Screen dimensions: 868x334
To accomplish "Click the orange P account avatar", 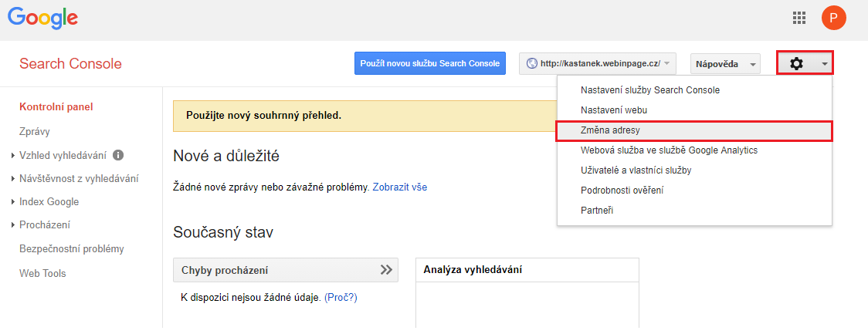I will (x=833, y=17).
